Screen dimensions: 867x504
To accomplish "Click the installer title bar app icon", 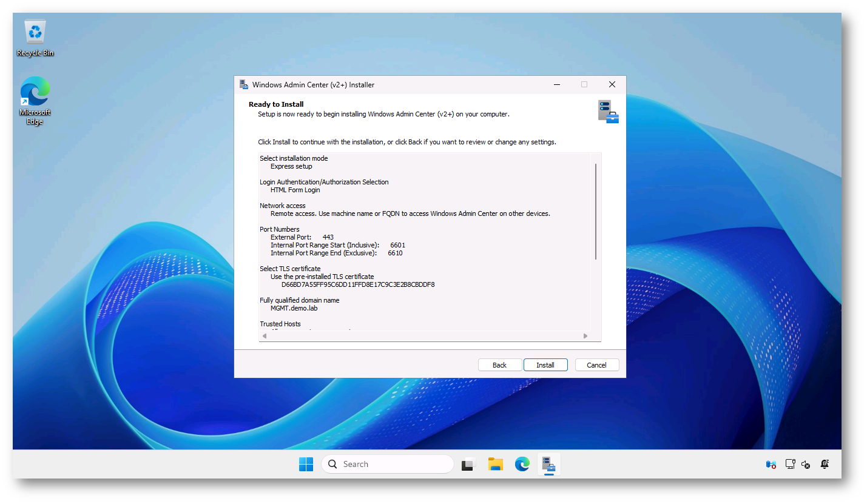I will (x=244, y=84).
